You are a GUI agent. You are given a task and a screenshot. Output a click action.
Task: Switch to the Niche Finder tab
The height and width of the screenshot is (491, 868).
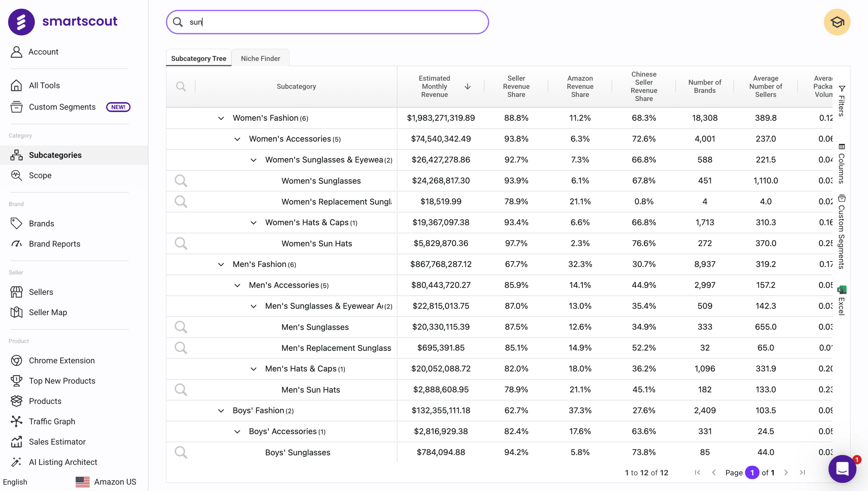[260, 59]
